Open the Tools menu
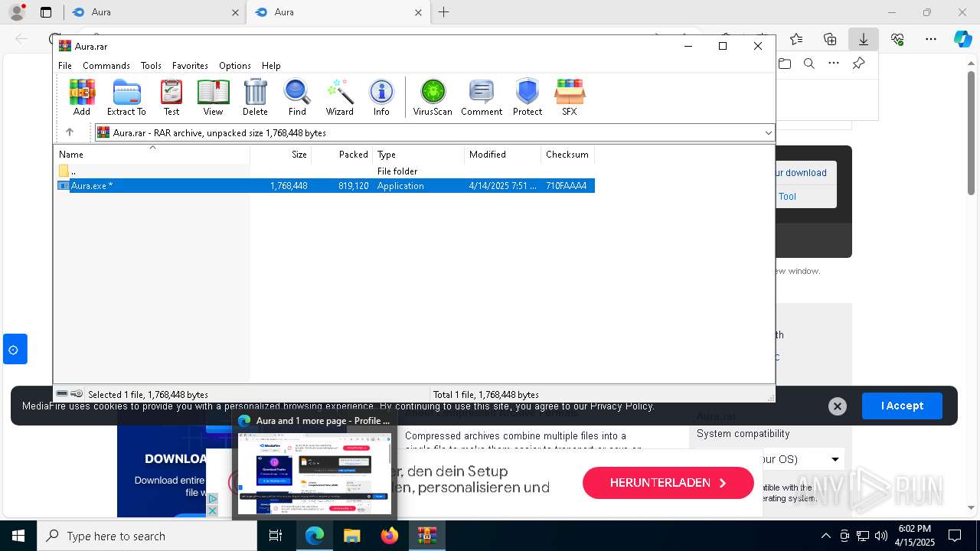The image size is (980, 551). [x=151, y=66]
